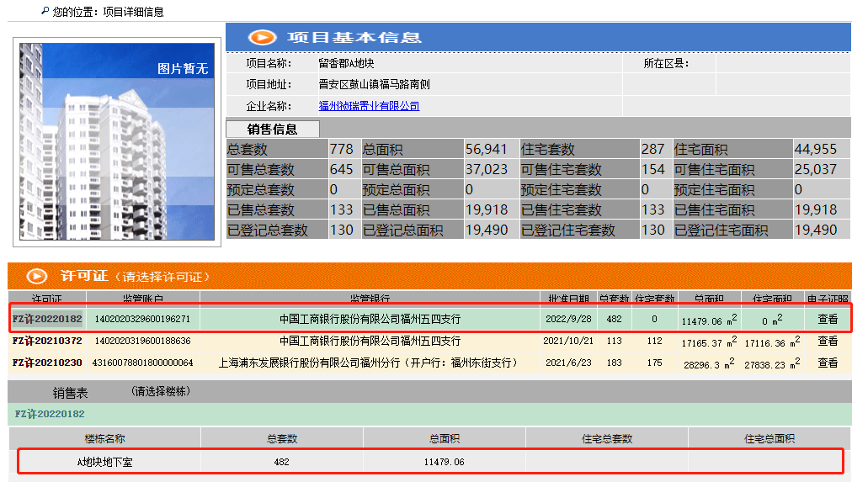Click the residential area value 17116.36 m²

tap(772, 342)
